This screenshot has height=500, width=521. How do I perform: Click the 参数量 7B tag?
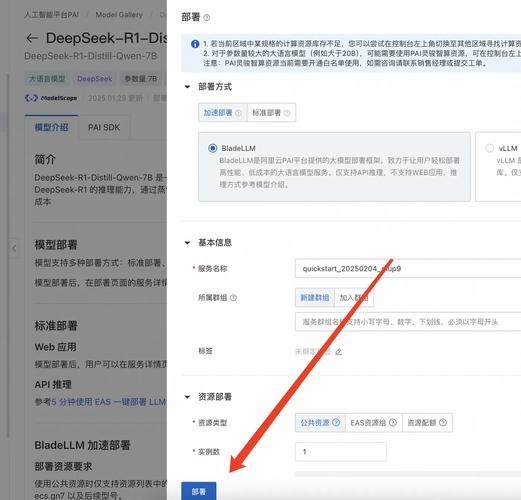pyautogui.click(x=141, y=79)
